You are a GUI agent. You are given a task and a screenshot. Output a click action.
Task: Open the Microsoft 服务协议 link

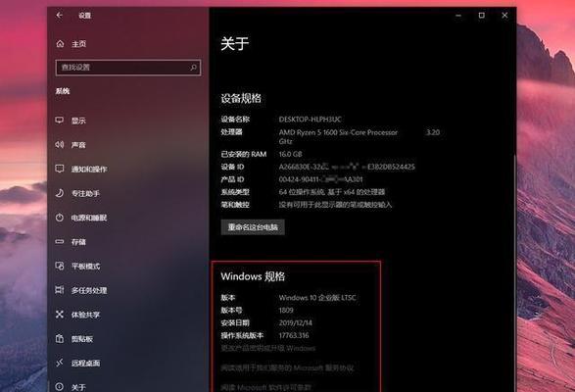coord(288,367)
